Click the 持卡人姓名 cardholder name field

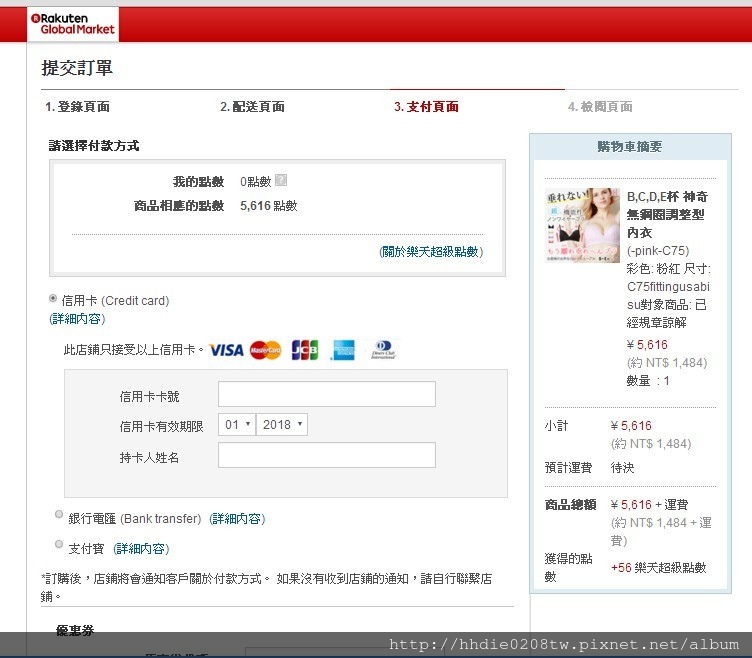pyautogui.click(x=326, y=456)
